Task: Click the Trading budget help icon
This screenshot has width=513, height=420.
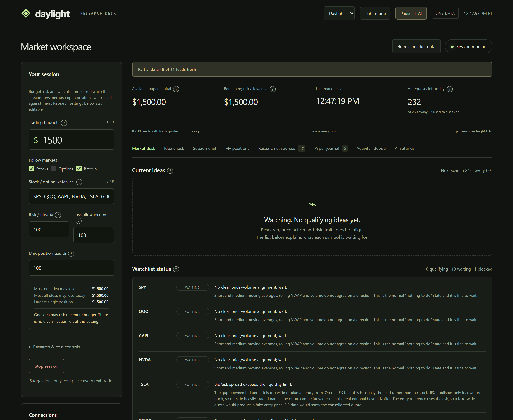Action: pos(64,123)
